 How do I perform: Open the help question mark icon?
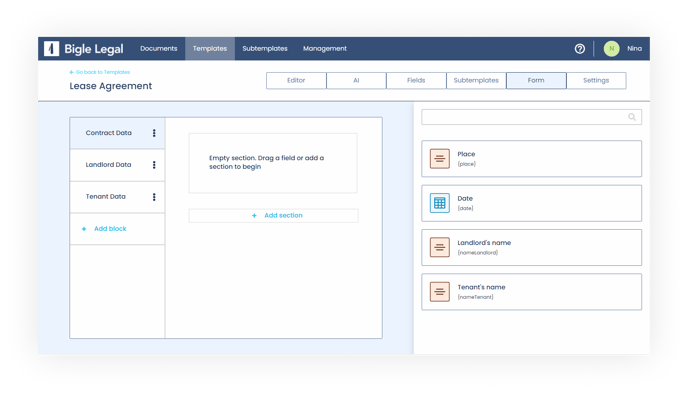point(580,49)
